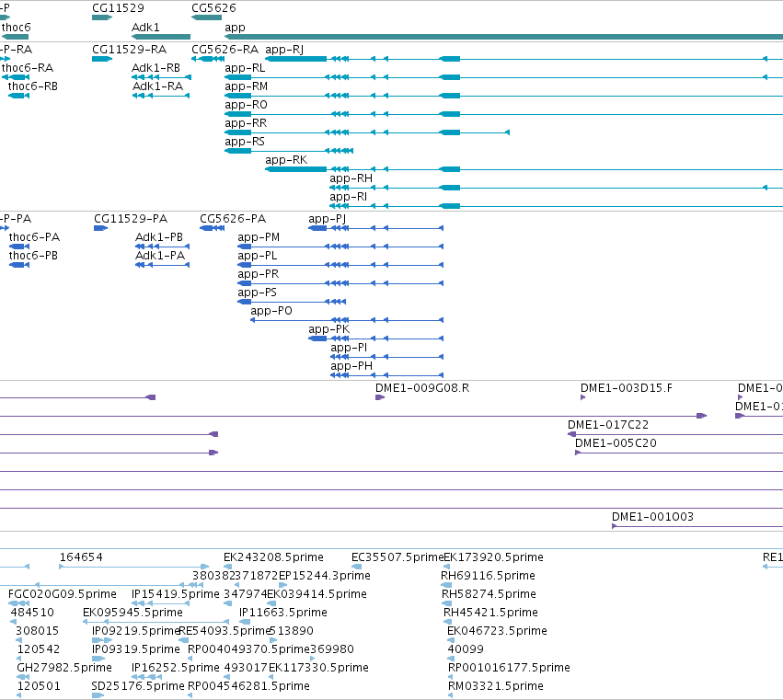Screen dimensions: 783x700
Task: Select clone DME1-009G08.R
Action: (x=422, y=388)
